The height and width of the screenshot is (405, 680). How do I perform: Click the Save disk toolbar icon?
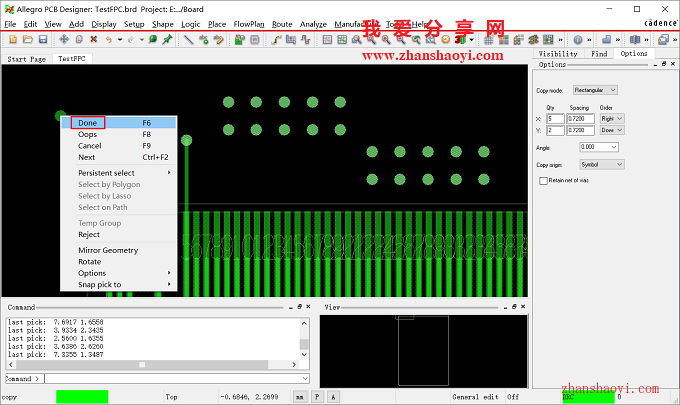[42, 39]
